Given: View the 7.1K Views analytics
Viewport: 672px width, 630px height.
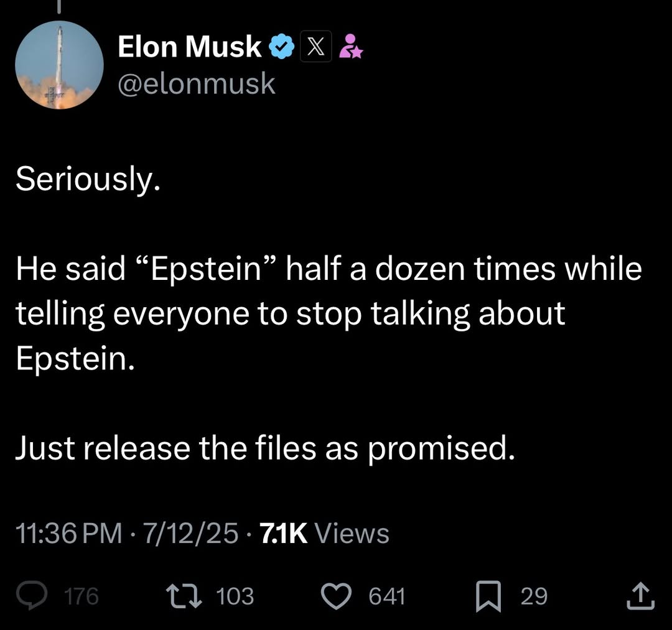Looking at the screenshot, I should tap(324, 533).
